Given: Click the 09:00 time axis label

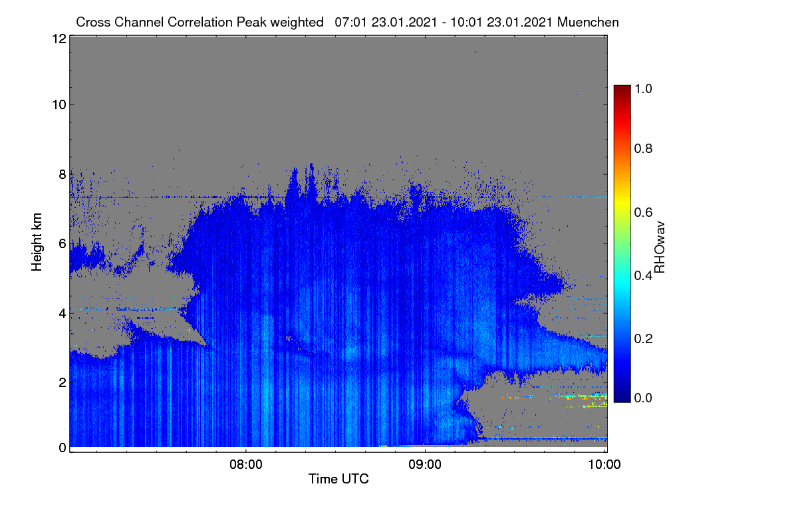Looking at the screenshot, I should point(425,465).
